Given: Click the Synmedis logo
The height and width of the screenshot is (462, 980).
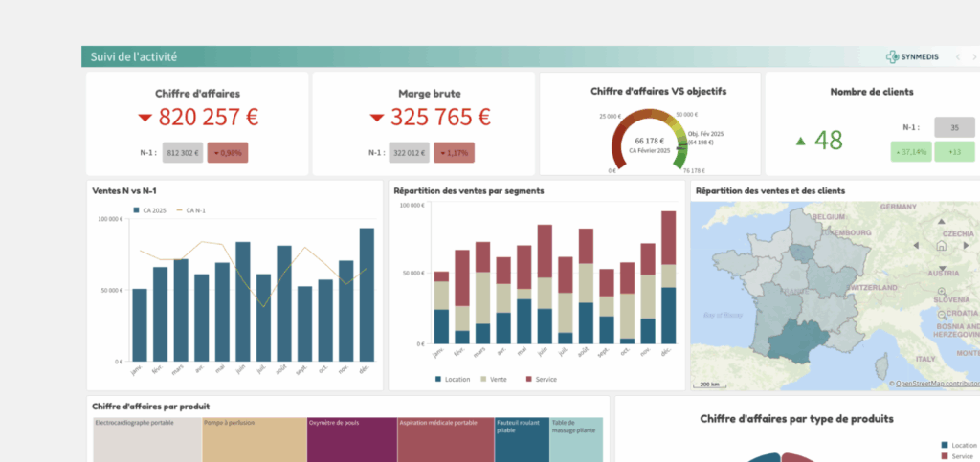Looking at the screenshot, I should [912, 56].
